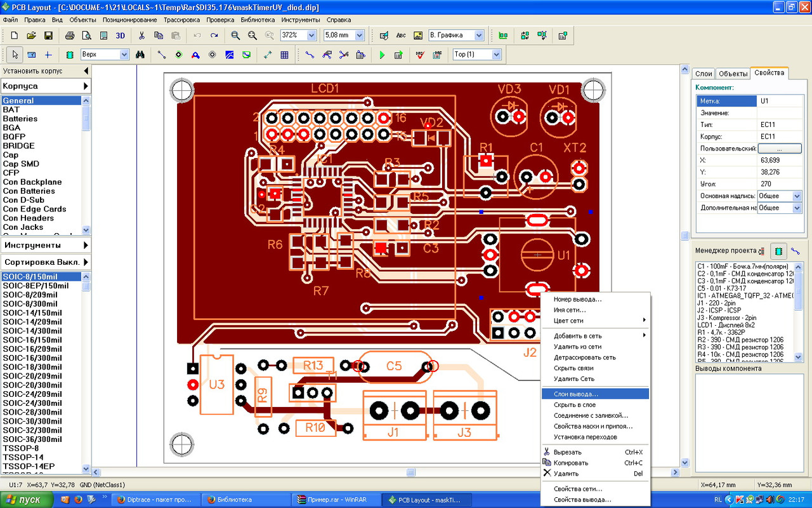Choose Свойства вывода... in context menu

pyautogui.click(x=596, y=500)
